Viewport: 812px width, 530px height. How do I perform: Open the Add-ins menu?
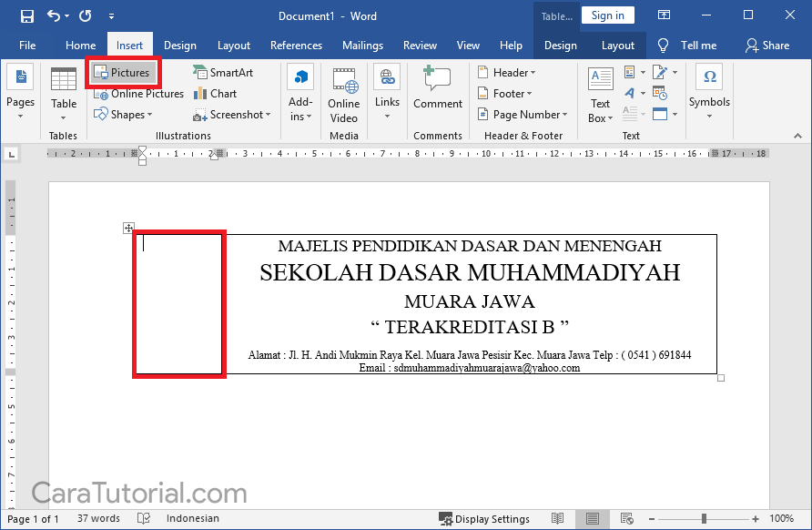(x=300, y=93)
